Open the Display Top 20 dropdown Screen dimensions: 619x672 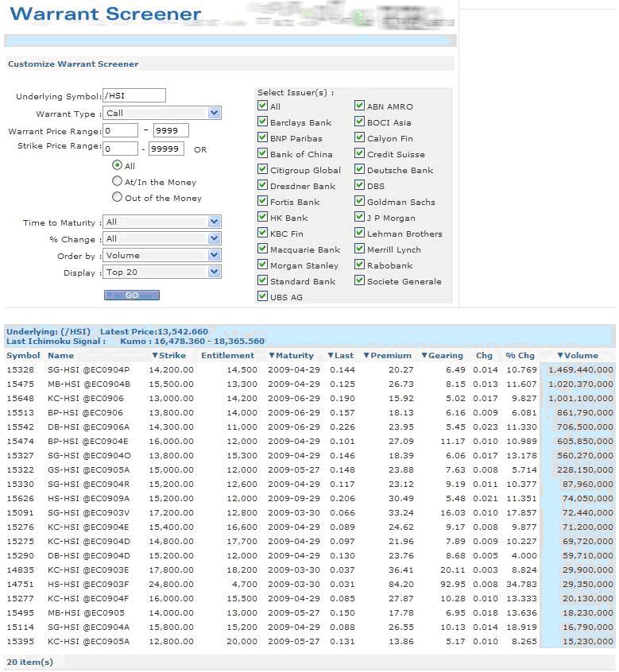[x=162, y=272]
